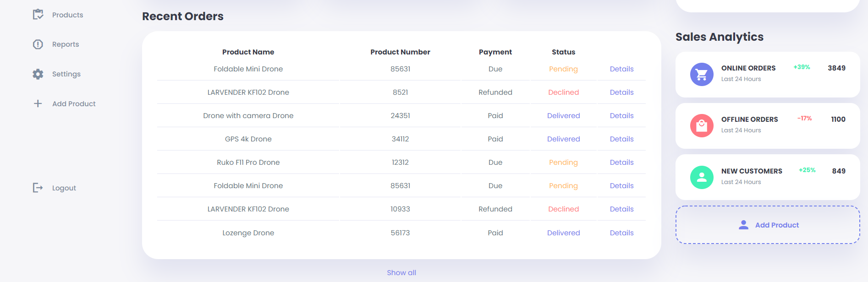The image size is (868, 282).
Task: Click product number 34112
Action: [x=400, y=139]
